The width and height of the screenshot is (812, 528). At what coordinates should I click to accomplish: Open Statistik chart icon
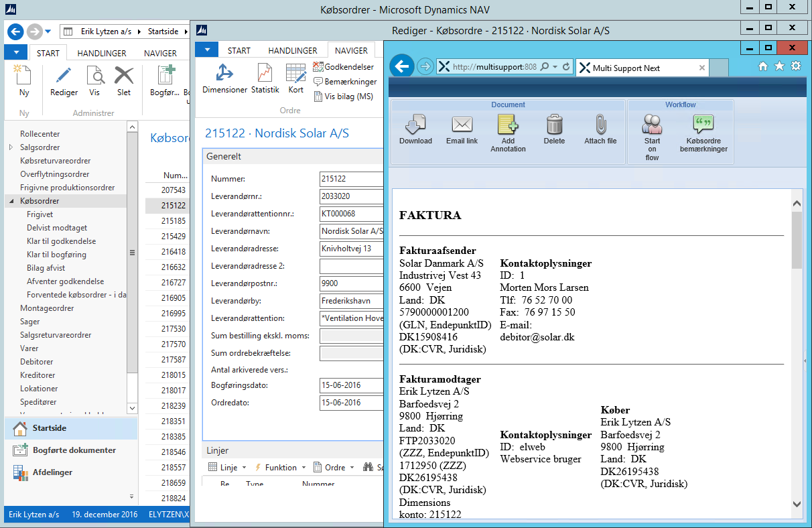point(265,74)
